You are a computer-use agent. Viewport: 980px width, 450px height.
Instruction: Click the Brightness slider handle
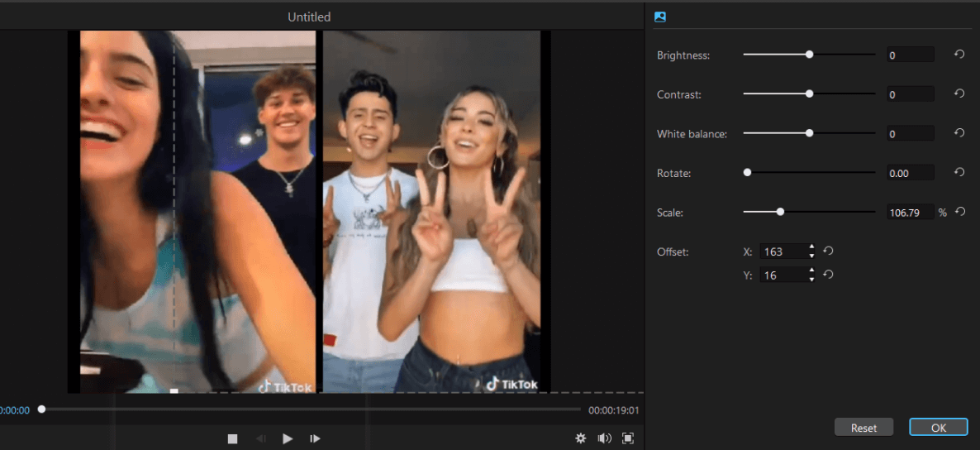coord(810,55)
